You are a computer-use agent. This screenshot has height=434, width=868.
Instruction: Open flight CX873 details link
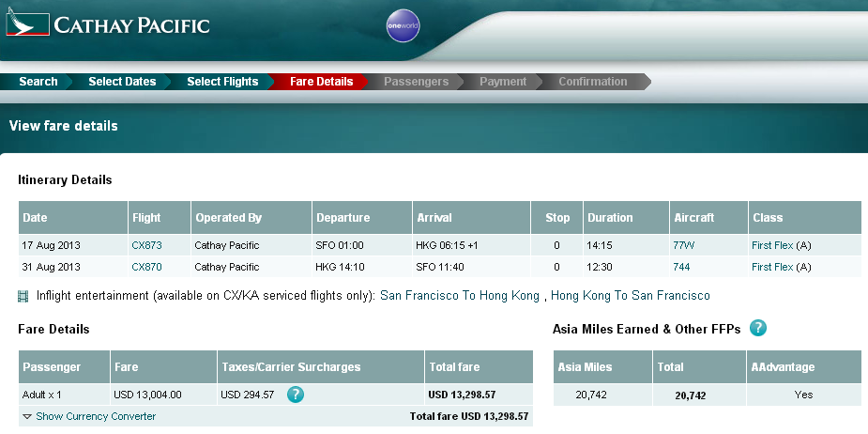point(146,245)
